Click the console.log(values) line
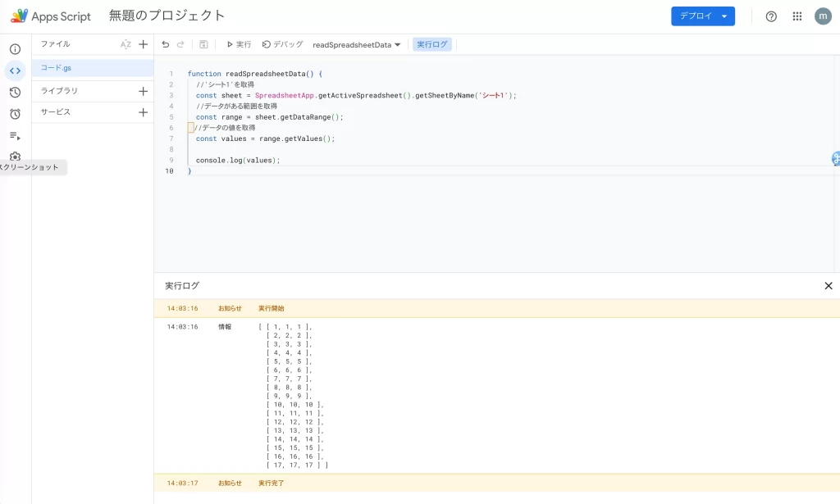This screenshot has width=840, height=504. click(x=238, y=160)
